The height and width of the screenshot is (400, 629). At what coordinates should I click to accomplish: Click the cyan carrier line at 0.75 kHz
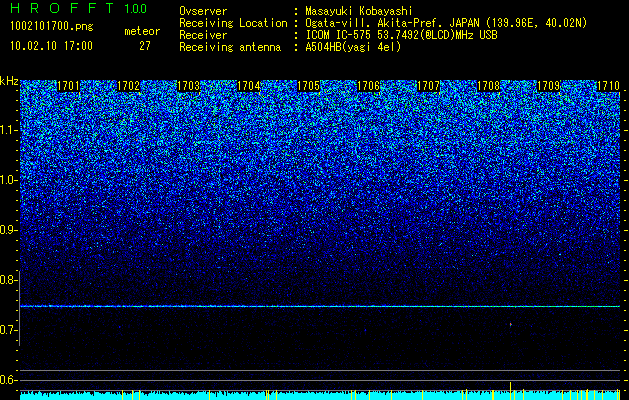click(x=320, y=306)
